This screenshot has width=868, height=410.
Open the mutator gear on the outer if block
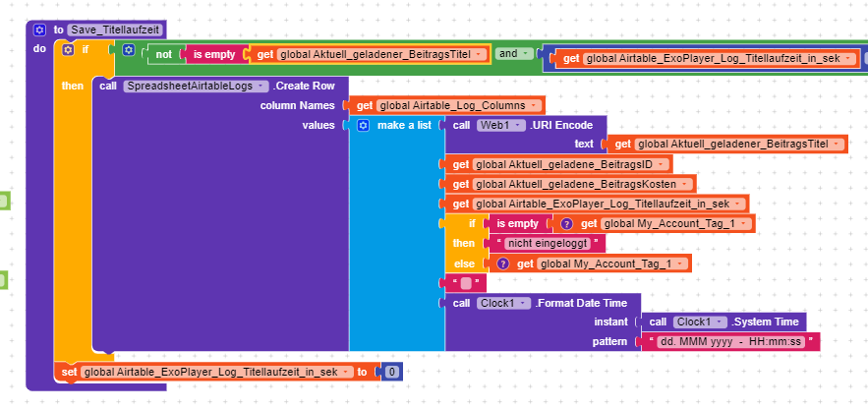point(68,48)
